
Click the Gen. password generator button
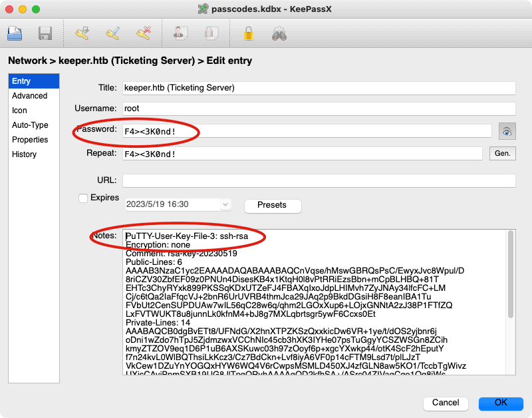pyautogui.click(x=503, y=154)
